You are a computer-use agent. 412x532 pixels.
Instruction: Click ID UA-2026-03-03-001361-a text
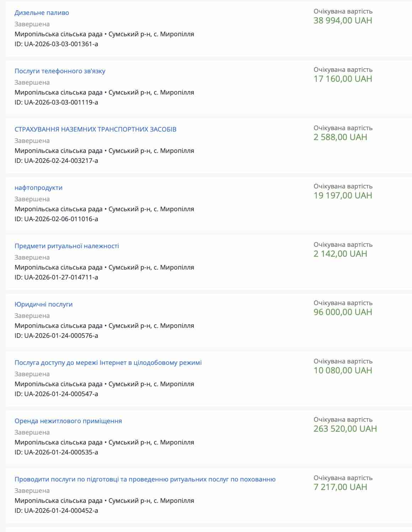tap(56, 44)
